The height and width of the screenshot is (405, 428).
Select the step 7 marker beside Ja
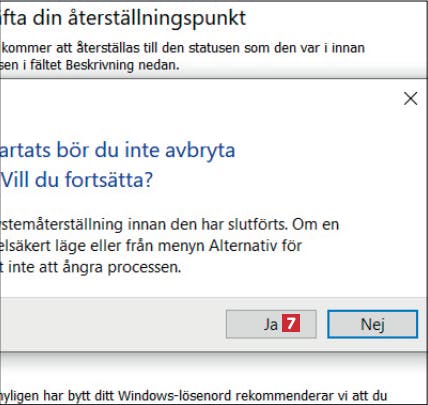click(291, 323)
